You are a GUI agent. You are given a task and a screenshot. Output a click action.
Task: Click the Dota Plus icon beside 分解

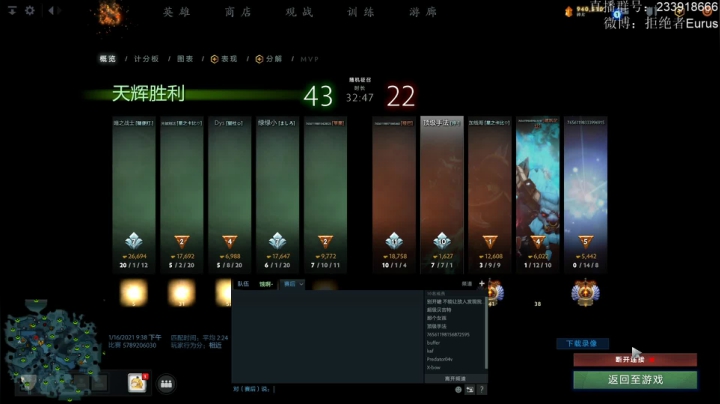pyautogui.click(x=259, y=59)
